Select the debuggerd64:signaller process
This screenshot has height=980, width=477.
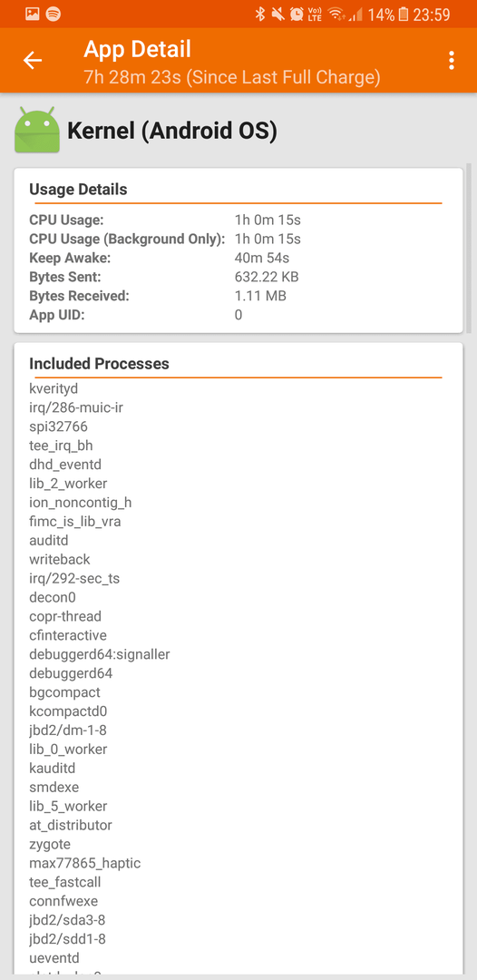pyautogui.click(x=100, y=654)
